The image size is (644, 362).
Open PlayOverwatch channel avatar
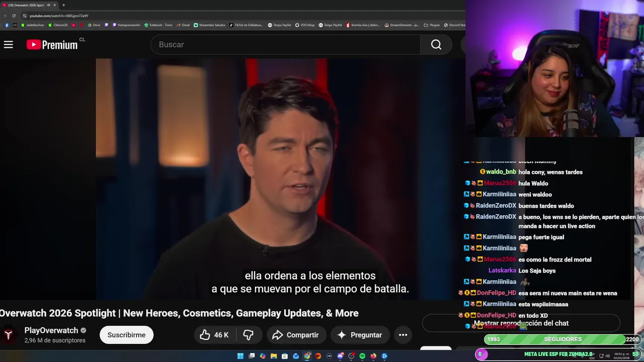(x=9, y=335)
